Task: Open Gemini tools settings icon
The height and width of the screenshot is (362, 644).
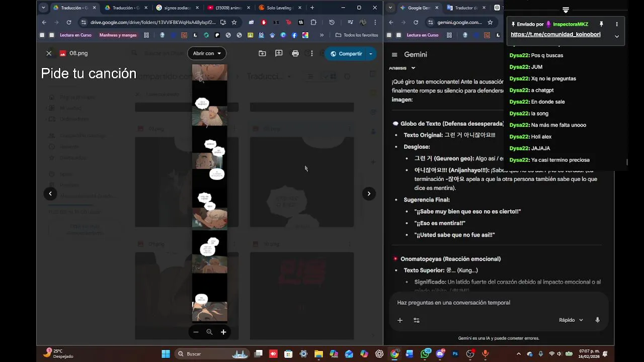Action: [417, 320]
